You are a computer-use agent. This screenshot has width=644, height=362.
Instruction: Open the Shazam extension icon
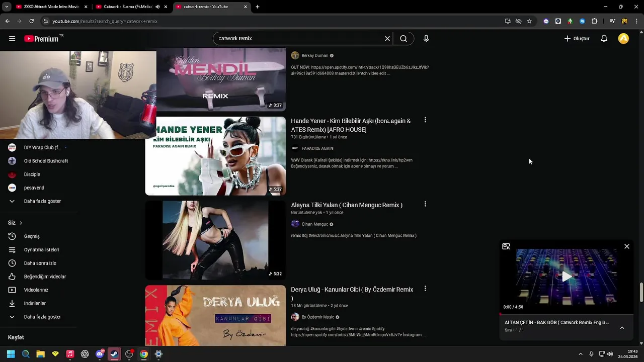[x=582, y=21]
